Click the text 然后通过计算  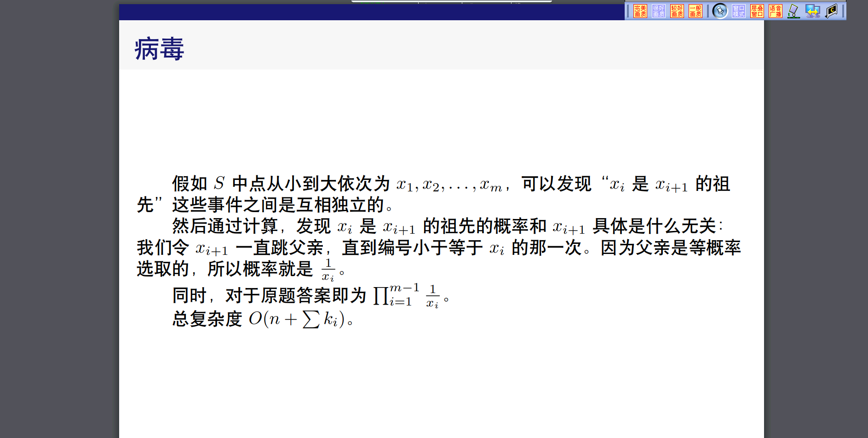click(225, 226)
